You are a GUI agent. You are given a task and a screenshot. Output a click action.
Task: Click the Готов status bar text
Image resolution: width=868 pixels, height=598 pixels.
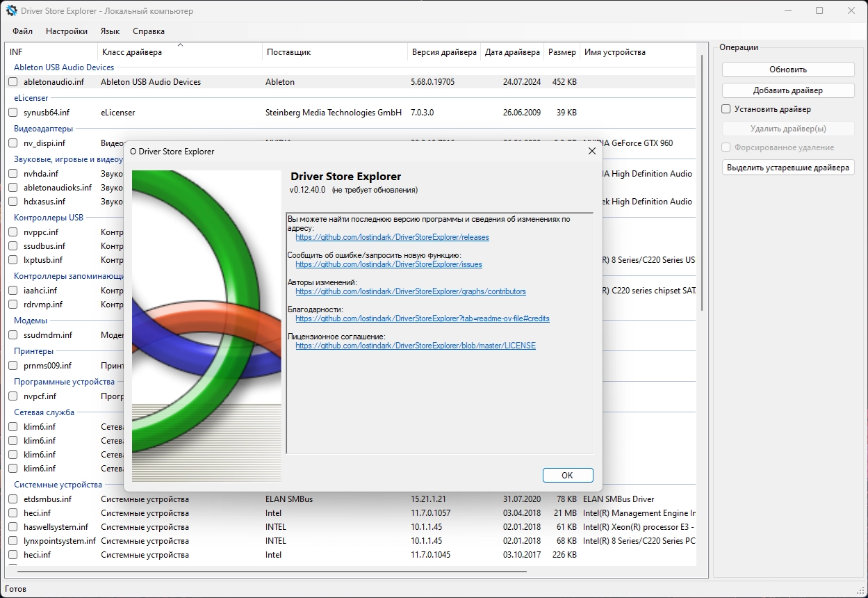[x=15, y=589]
